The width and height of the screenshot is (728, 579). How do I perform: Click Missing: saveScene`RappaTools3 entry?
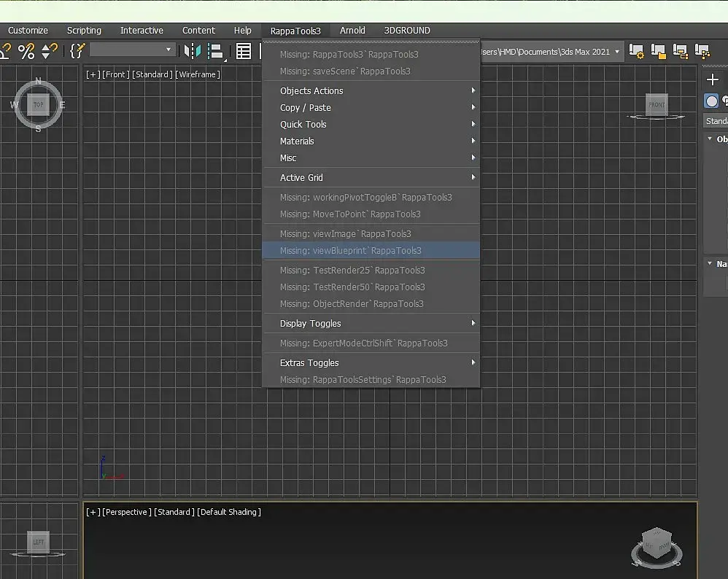[x=371, y=71]
